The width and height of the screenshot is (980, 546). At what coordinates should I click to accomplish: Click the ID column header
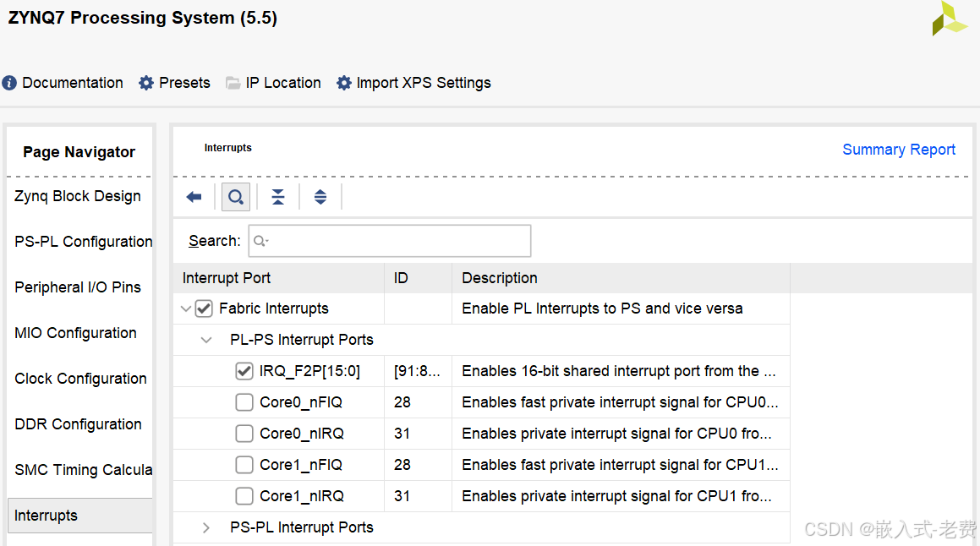418,278
